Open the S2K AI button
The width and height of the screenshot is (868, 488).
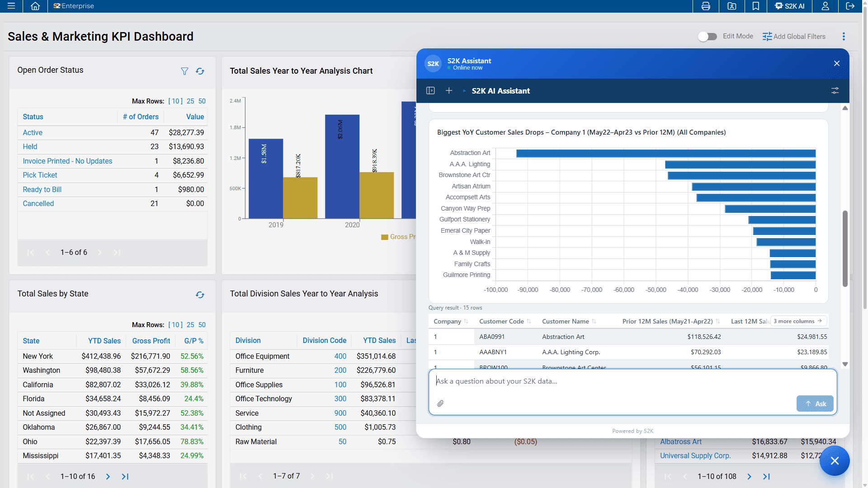pyautogui.click(x=790, y=6)
